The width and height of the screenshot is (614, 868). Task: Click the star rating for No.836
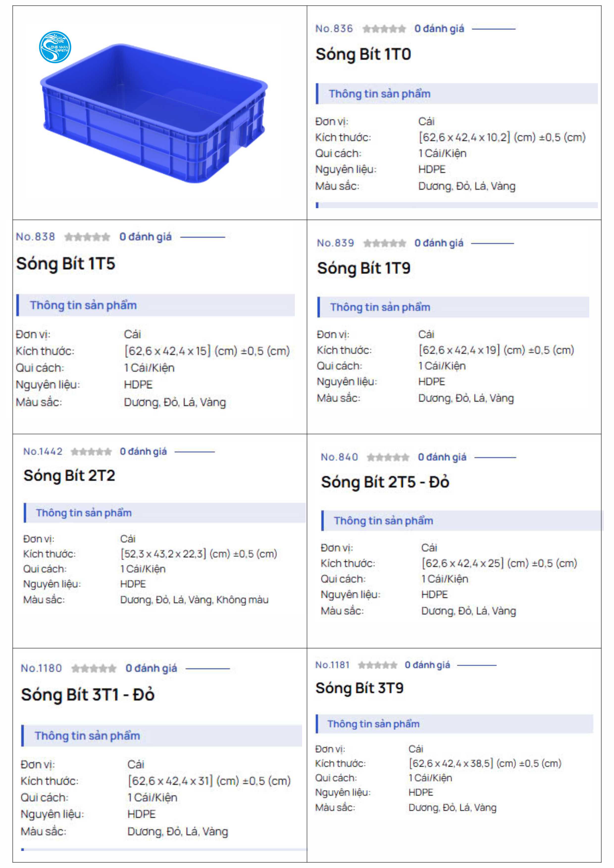[384, 29]
